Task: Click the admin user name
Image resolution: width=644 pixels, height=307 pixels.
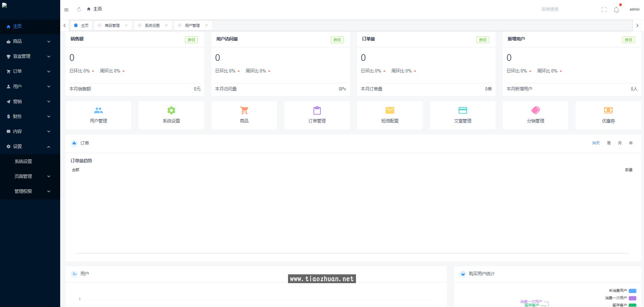Action: point(634,10)
